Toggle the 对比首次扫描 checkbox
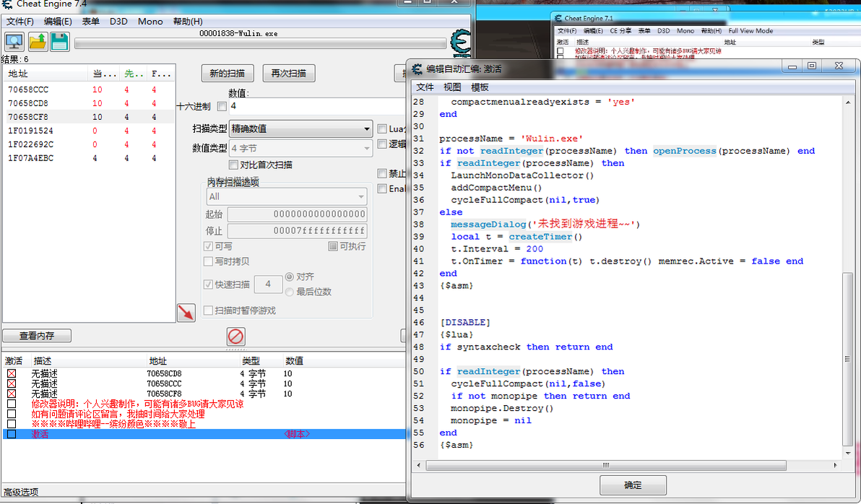The height and width of the screenshot is (504, 861). [x=233, y=165]
